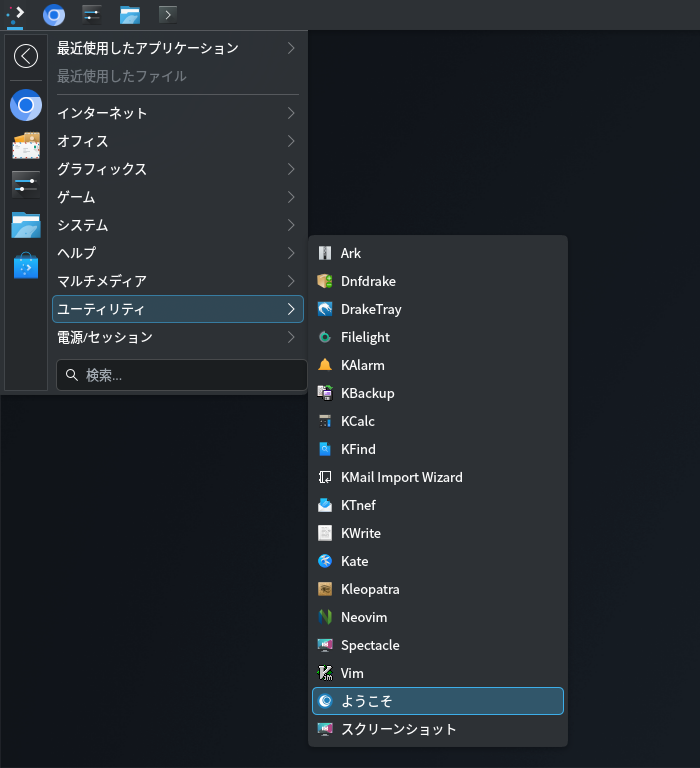
Task: Open settings sliders icon in favorites sidebar
Action: pos(26,185)
